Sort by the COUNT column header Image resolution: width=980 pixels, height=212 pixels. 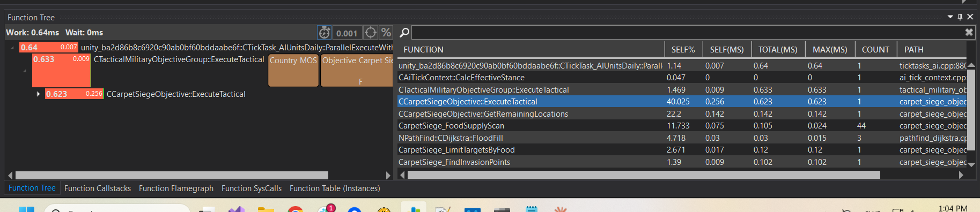pos(875,49)
